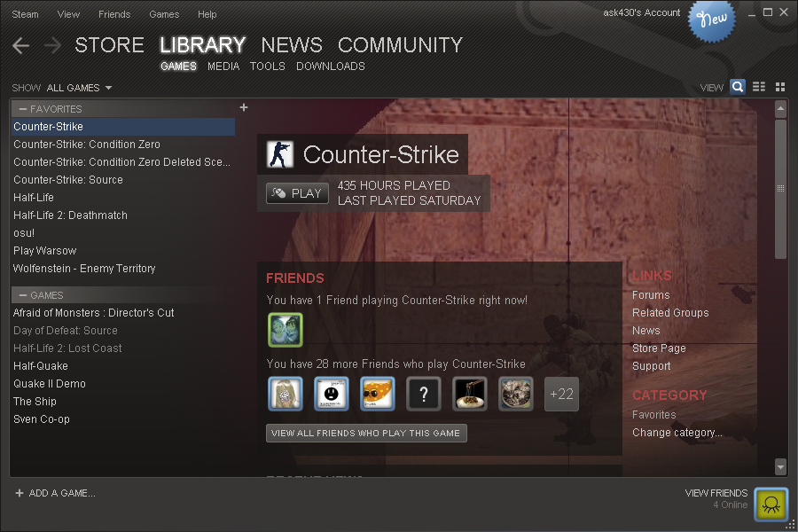Select Day of Defeat: Source
The height and width of the screenshot is (532, 798).
pyautogui.click(x=122, y=331)
